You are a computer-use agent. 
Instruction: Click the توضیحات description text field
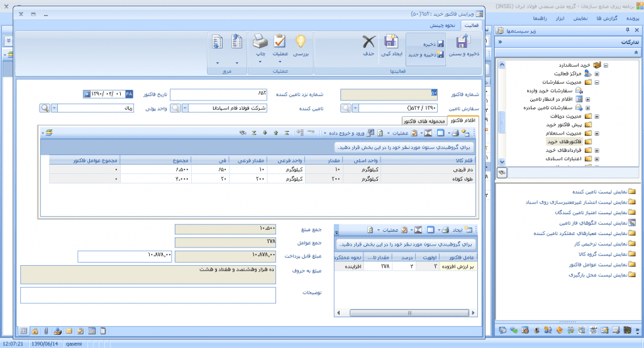(x=148, y=295)
